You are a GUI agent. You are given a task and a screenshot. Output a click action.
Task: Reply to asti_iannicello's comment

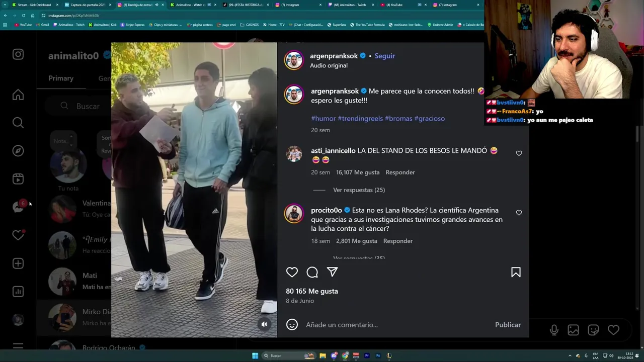click(400, 172)
